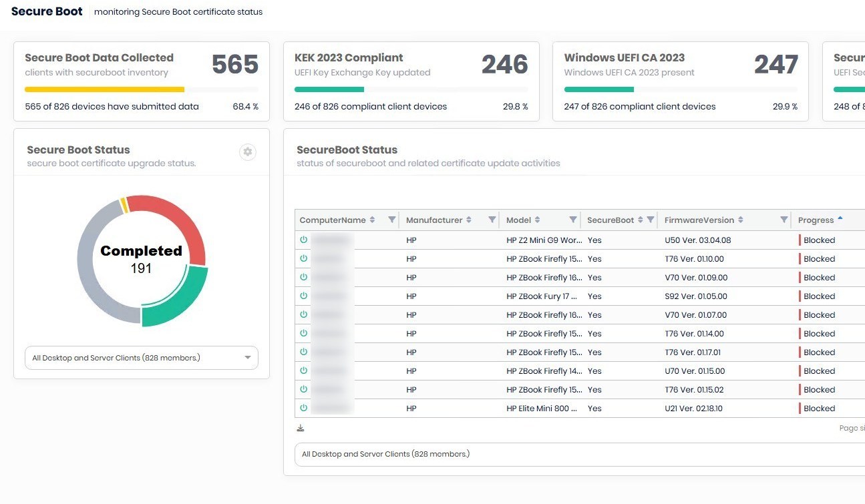Toggle Progress column sort direction
This screenshot has height=504, width=865.
coord(840,219)
